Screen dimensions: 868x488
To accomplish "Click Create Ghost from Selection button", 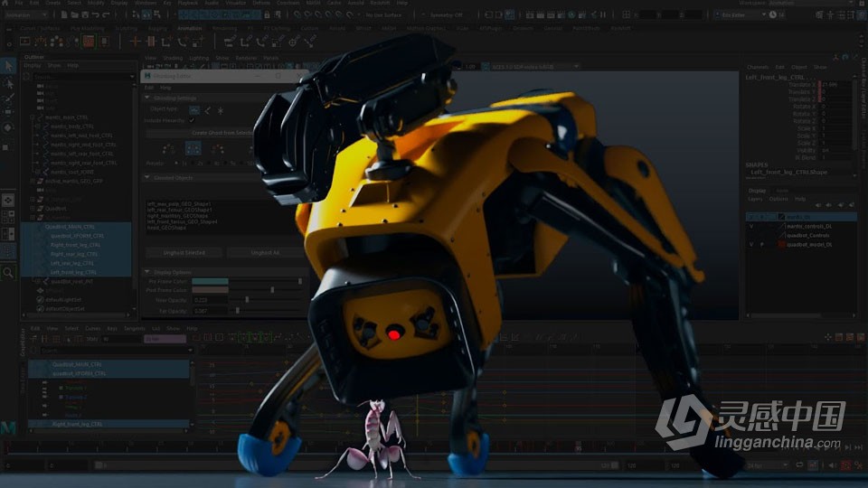I will [222, 133].
